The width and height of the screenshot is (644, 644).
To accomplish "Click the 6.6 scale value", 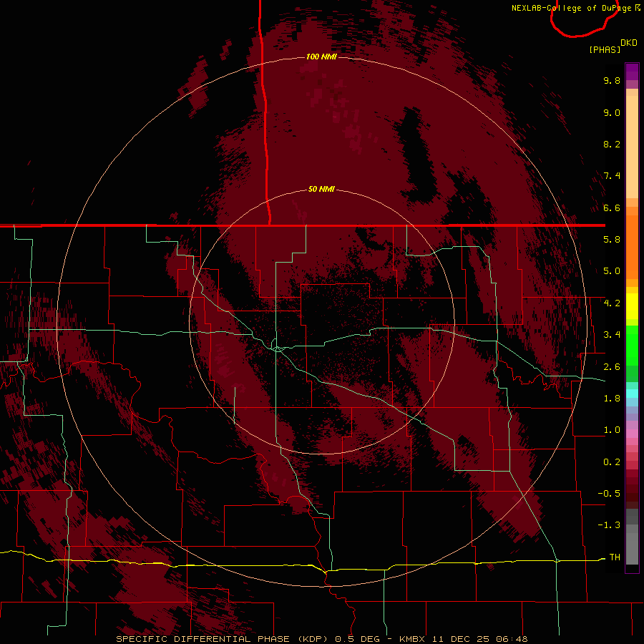I will click(x=612, y=208).
